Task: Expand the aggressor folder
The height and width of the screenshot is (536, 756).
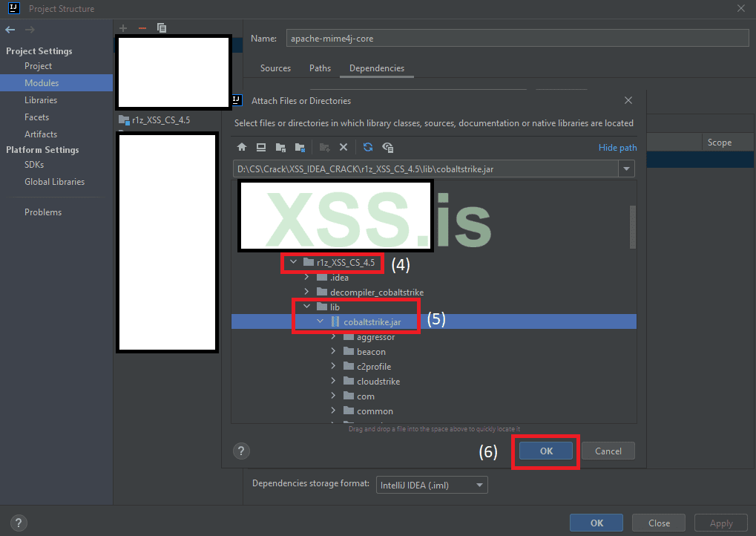Action: 333,336
